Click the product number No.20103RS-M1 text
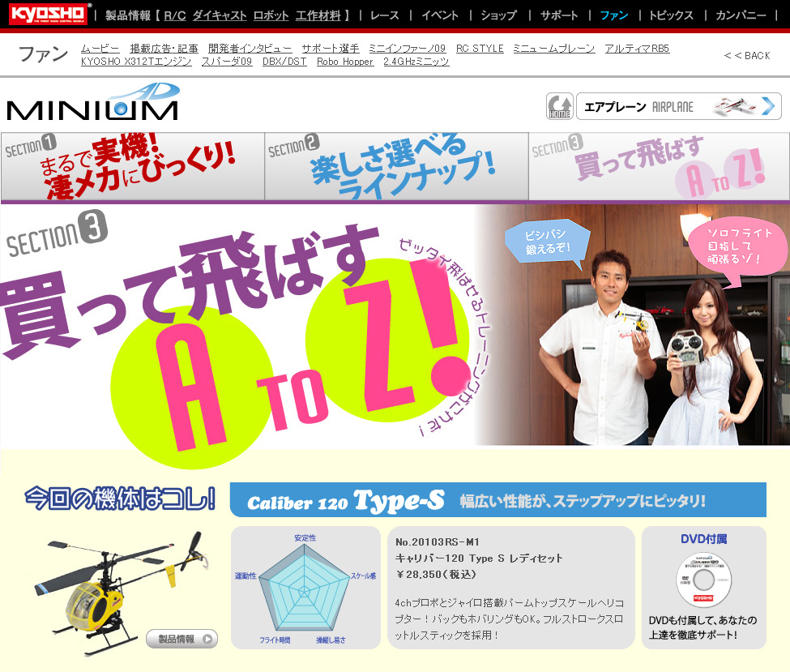Viewport: 790px width, 672px height. click(x=438, y=542)
